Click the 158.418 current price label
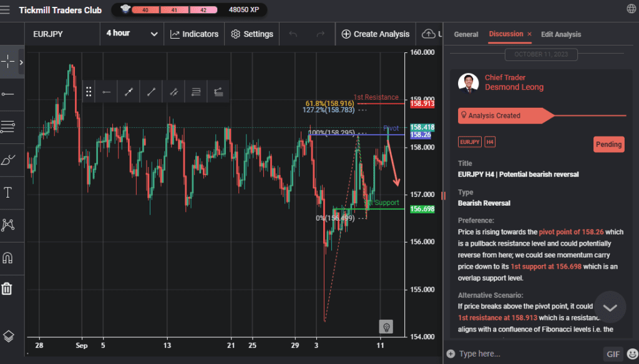This screenshot has height=364, width=639. (422, 127)
